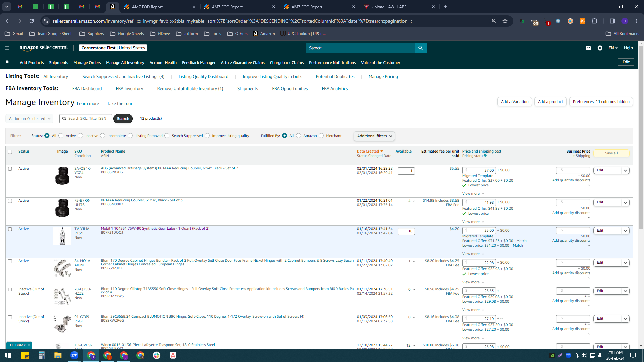Sort by the Date Created column header
The width and height of the screenshot is (644, 362).
[x=370, y=152]
